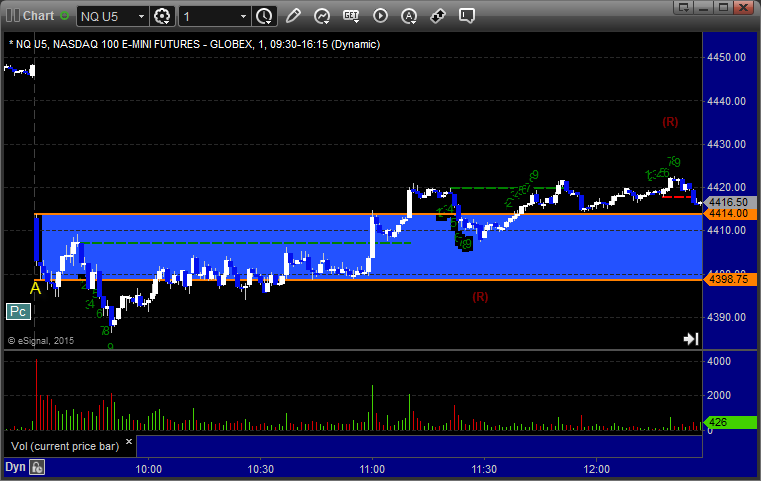Click the 4440.00 price axis label
The height and width of the screenshot is (481, 761).
click(x=727, y=101)
